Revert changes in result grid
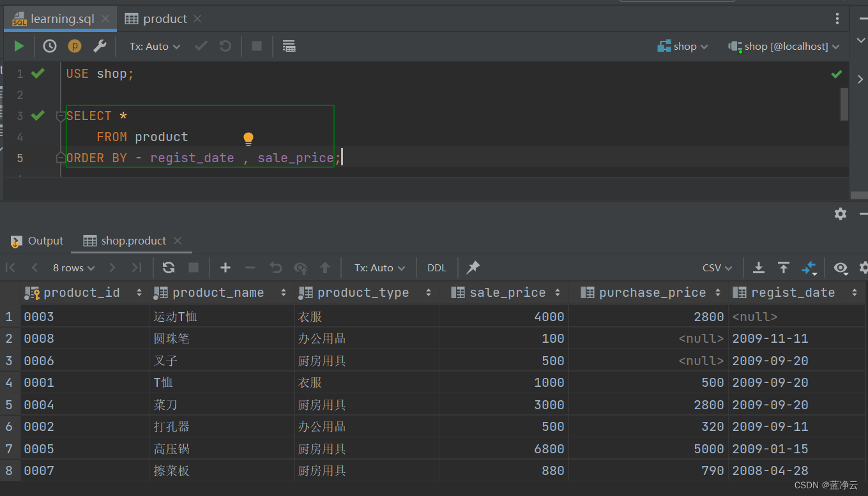This screenshot has height=496, width=868. (275, 267)
